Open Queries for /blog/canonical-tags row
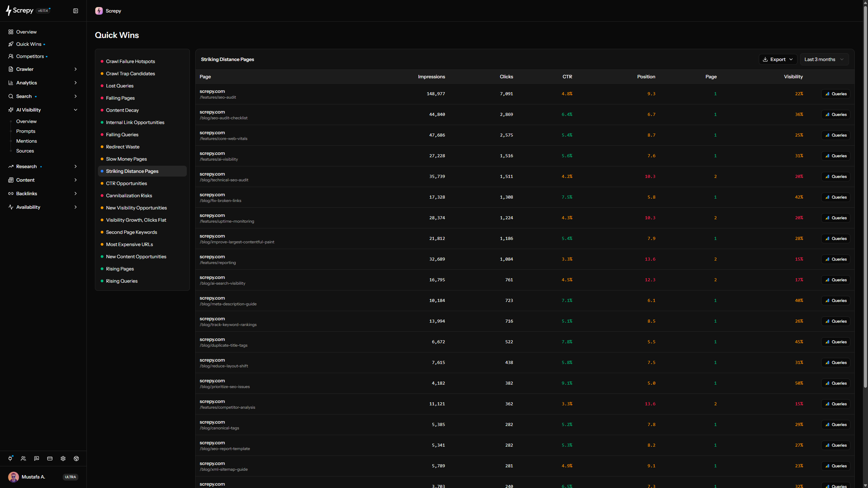The image size is (868, 488). [836, 425]
